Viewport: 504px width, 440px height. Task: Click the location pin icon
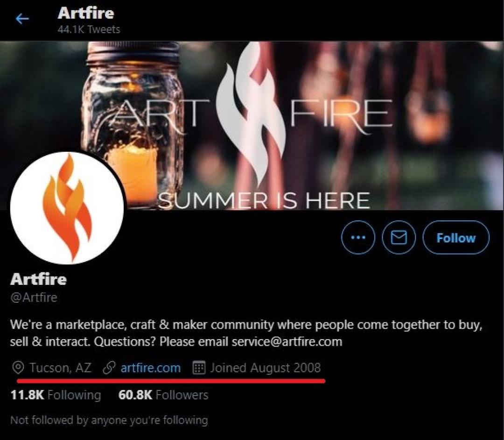click(x=18, y=368)
